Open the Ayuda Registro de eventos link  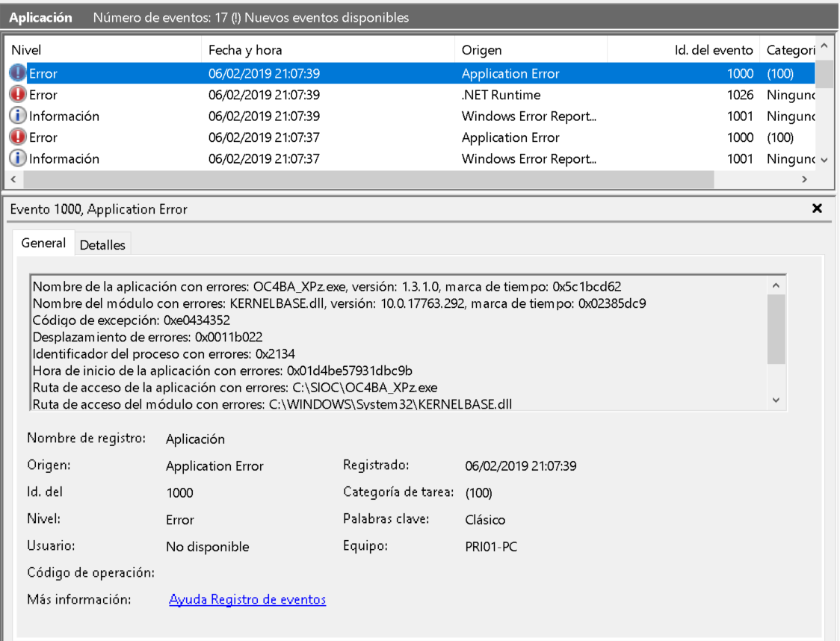point(247,599)
